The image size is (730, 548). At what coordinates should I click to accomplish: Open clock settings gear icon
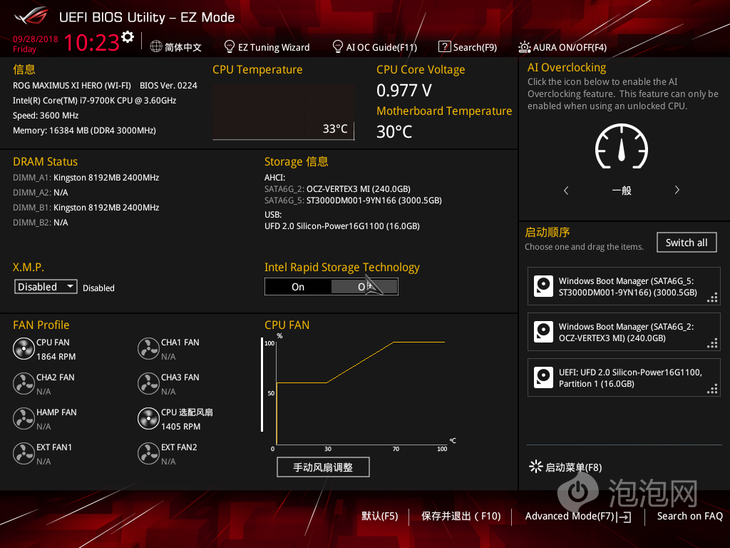[128, 37]
